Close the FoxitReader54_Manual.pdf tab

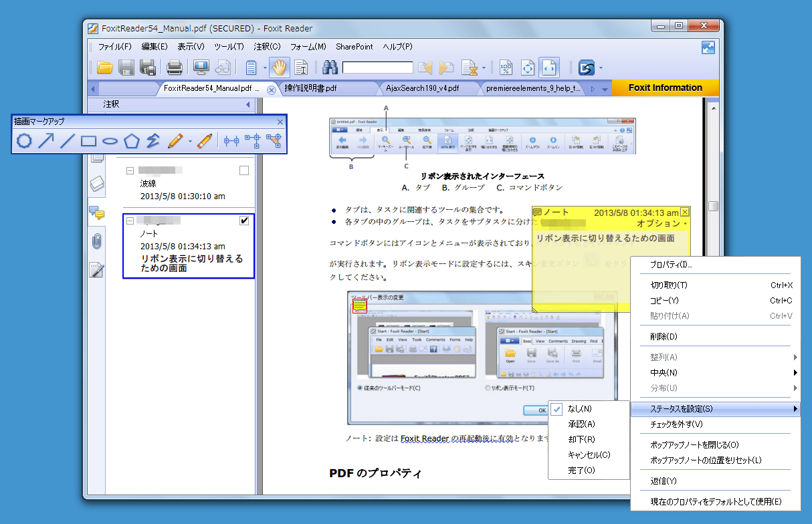[272, 90]
